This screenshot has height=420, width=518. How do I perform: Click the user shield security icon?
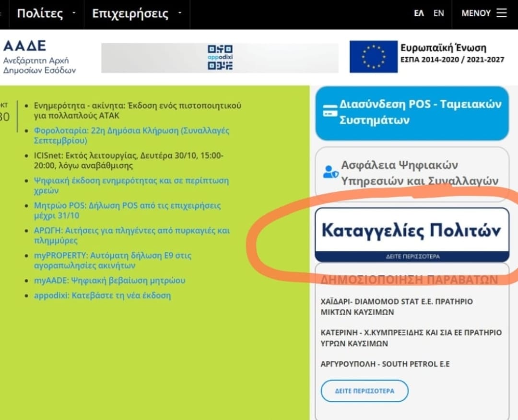coord(330,172)
